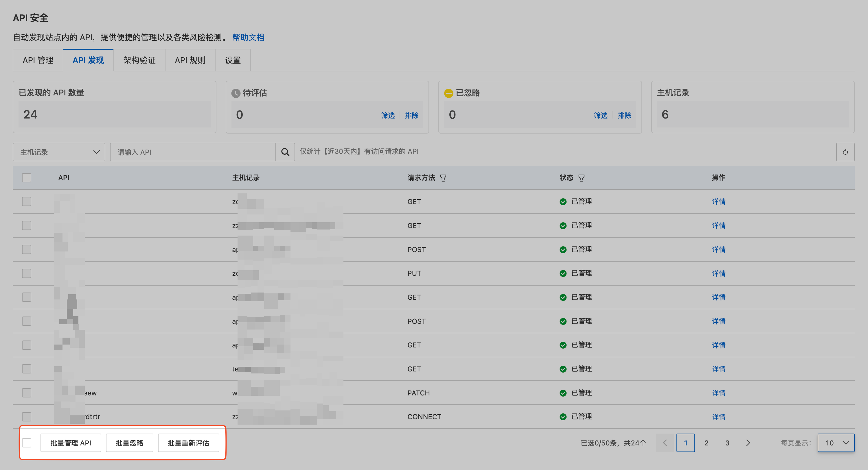Image resolution: width=868 pixels, height=470 pixels.
Task: Click the yellow 已忽略 status icon
Action: tap(448, 93)
